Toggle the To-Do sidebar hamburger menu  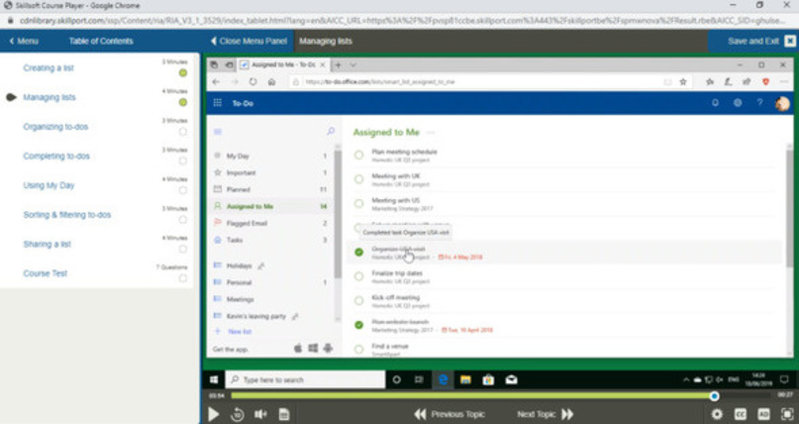pos(218,132)
